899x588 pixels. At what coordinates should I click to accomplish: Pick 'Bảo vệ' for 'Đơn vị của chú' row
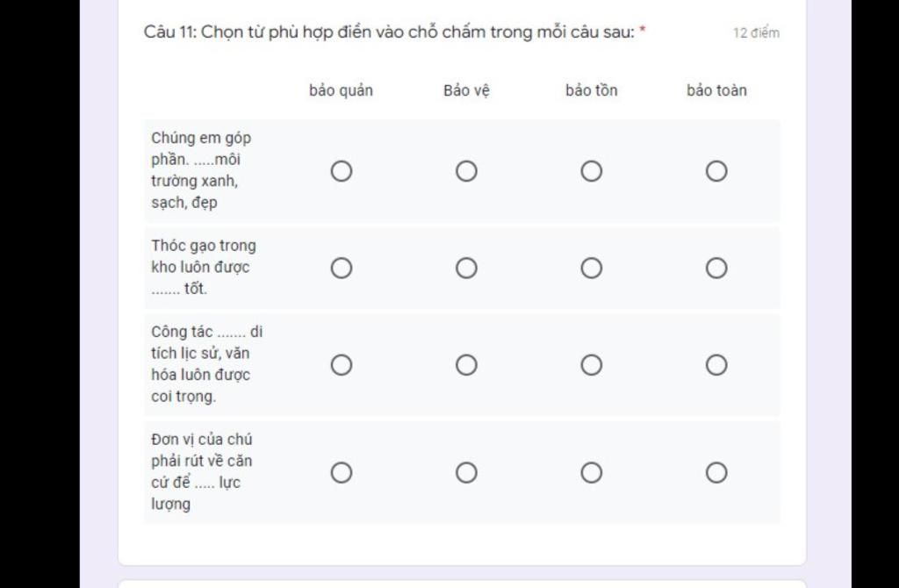[466, 473]
